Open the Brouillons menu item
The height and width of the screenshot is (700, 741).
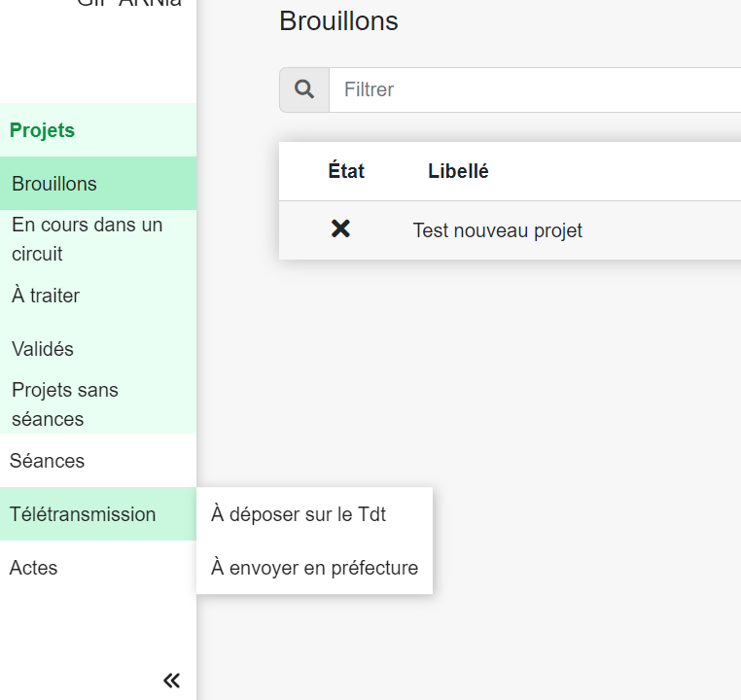click(x=54, y=184)
